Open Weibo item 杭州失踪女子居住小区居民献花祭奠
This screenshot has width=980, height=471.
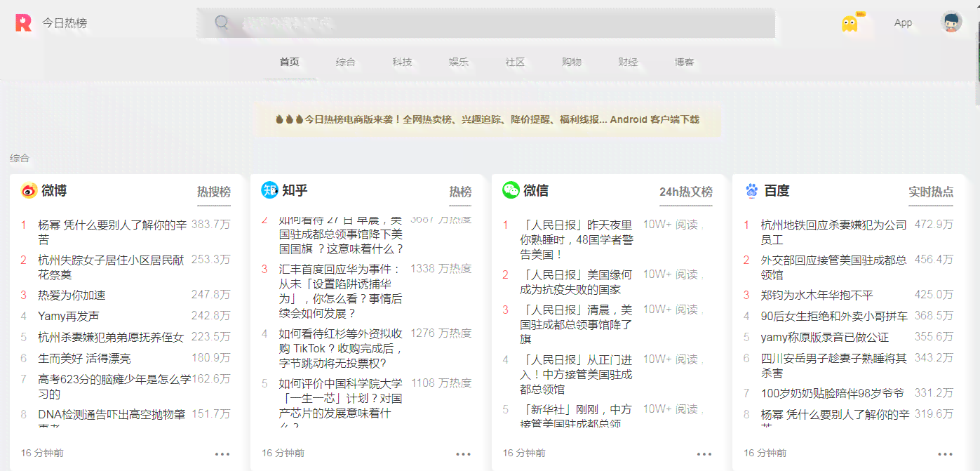(111, 267)
